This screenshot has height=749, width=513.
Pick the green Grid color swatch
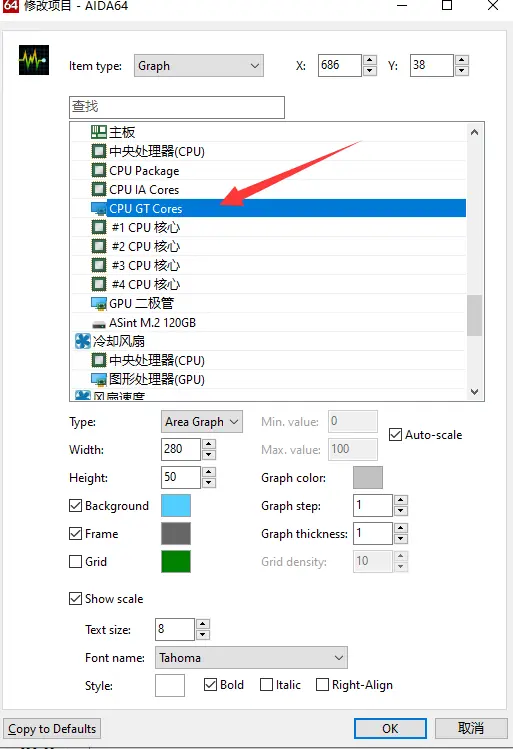(176, 561)
